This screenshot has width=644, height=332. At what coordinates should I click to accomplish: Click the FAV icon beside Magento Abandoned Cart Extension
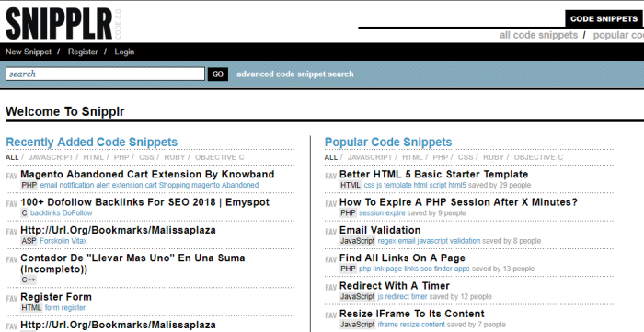(x=11, y=177)
